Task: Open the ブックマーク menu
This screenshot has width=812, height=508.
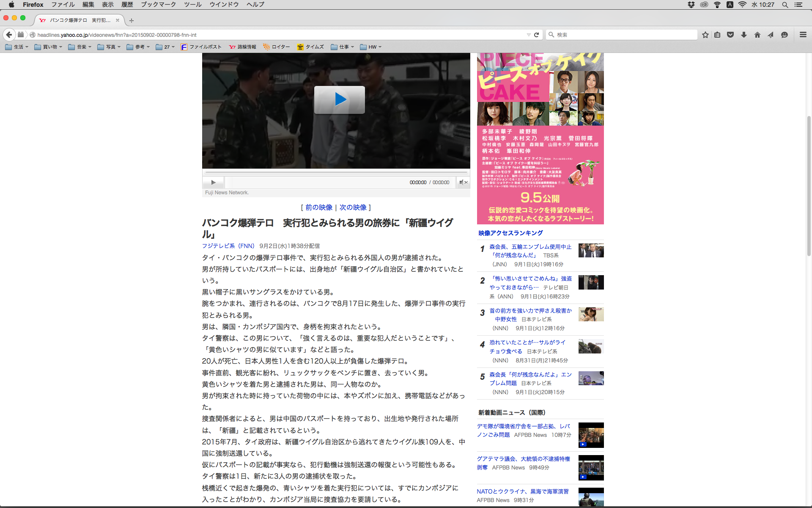Action: tap(158, 5)
